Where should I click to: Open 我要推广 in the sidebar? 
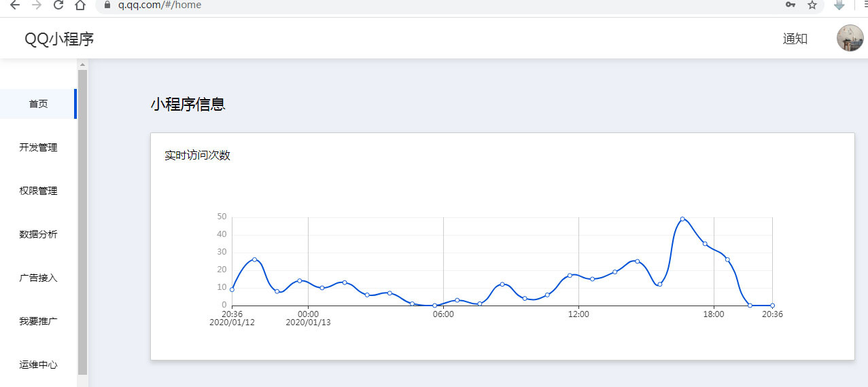point(38,321)
